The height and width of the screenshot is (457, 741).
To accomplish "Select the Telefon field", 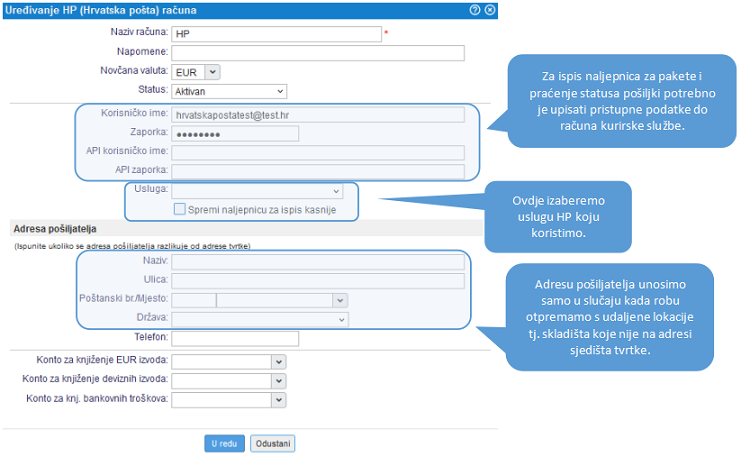I will point(235,338).
